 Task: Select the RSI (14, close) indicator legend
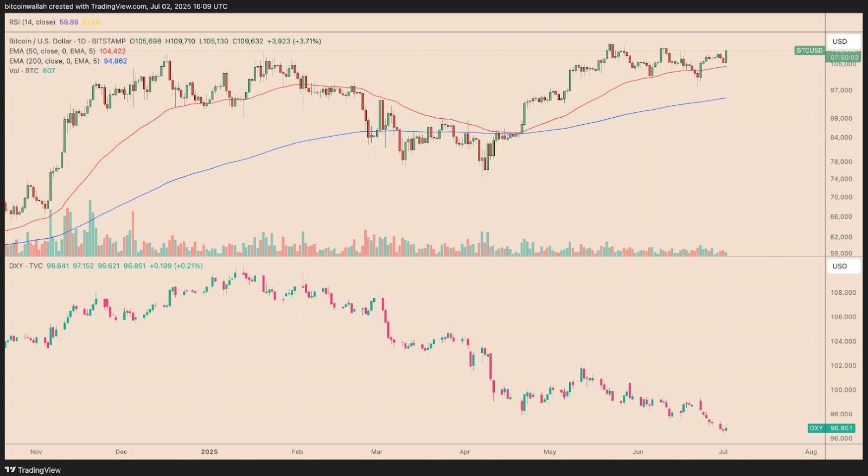pyautogui.click(x=32, y=22)
